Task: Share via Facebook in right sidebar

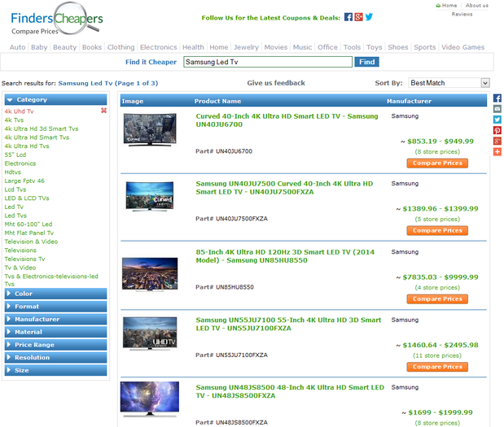Action: pos(497,98)
